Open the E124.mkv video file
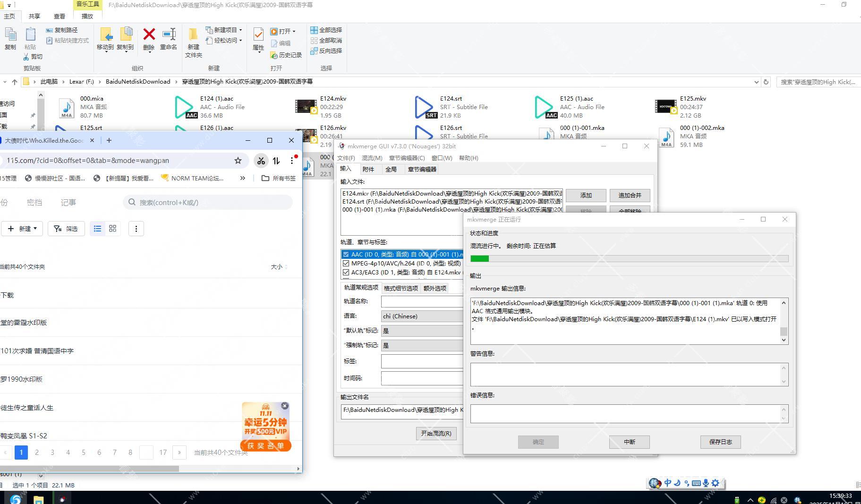Image resolution: width=861 pixels, height=504 pixels. click(x=306, y=107)
